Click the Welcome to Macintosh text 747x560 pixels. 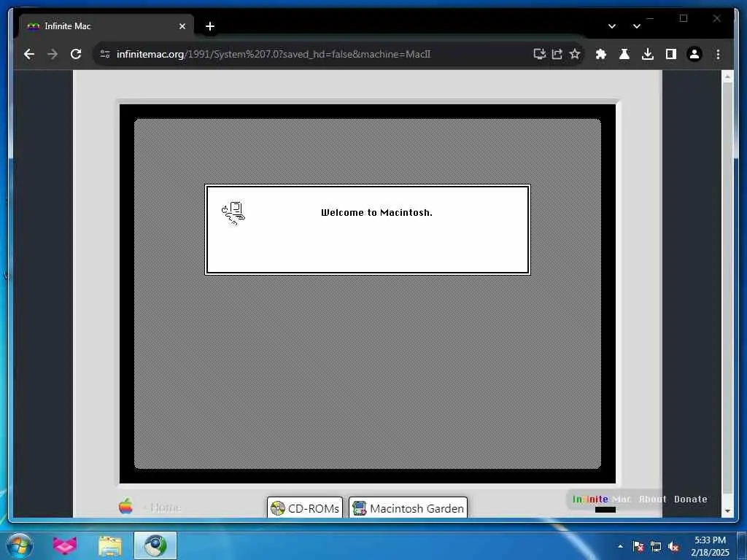coord(377,213)
